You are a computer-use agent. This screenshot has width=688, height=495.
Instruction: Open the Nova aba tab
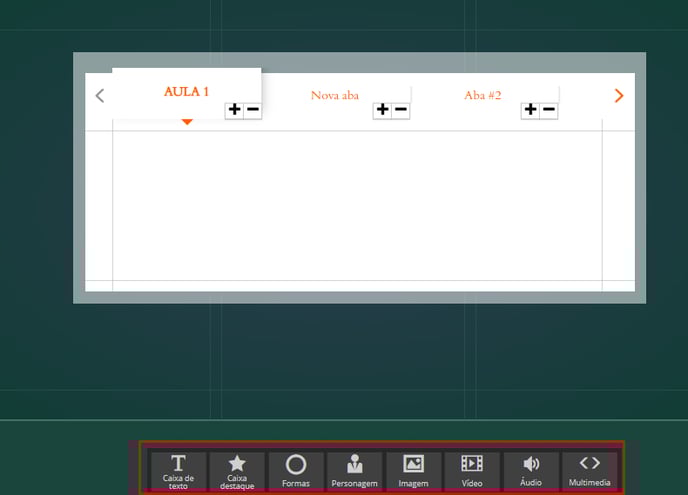tap(335, 95)
